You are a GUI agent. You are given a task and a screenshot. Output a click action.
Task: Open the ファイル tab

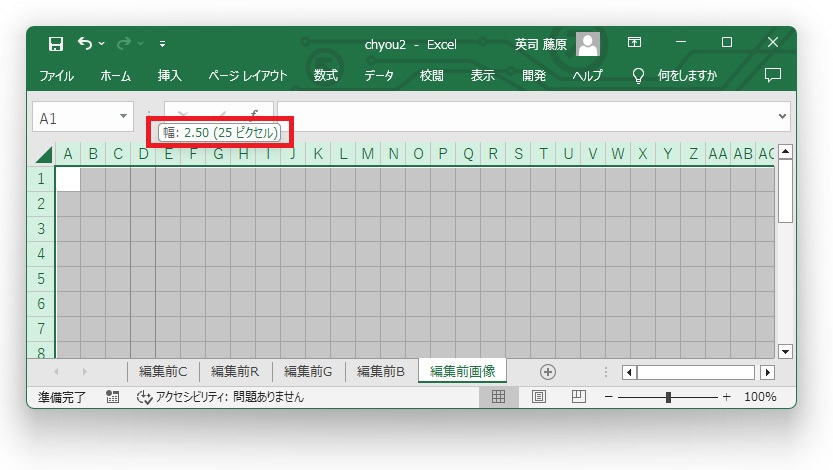tap(56, 75)
